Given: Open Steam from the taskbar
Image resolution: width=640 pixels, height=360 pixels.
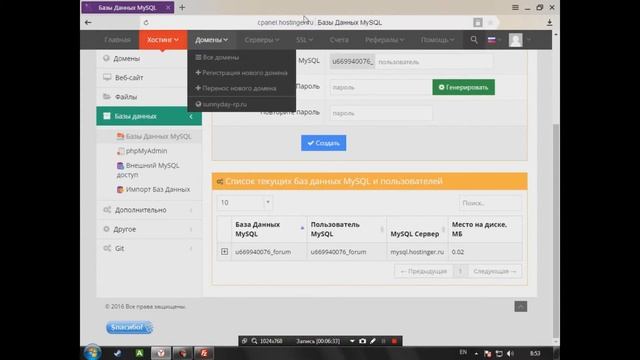Looking at the screenshot, I should [x=118, y=353].
